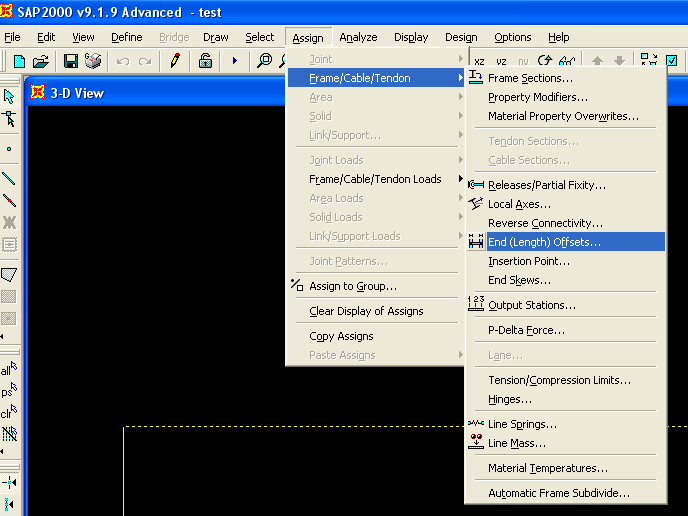Open the View menu
The width and height of the screenshot is (688, 516).
pyautogui.click(x=83, y=37)
